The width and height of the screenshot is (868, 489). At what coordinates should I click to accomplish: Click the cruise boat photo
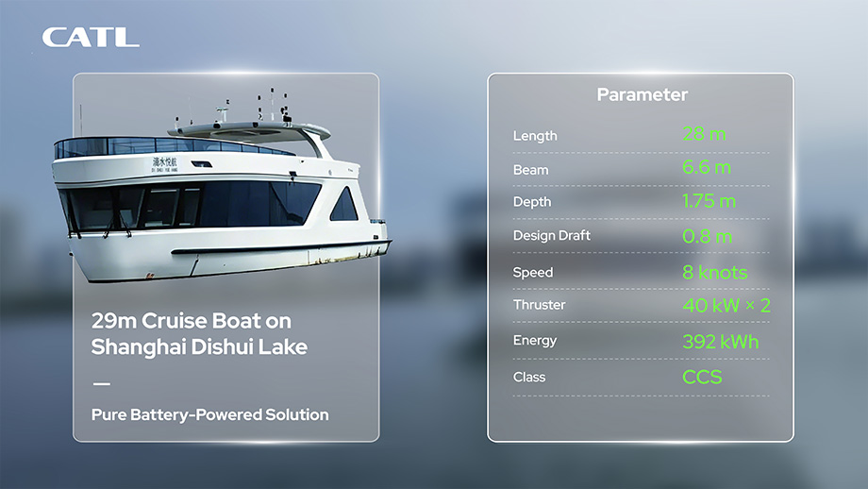(x=222, y=186)
